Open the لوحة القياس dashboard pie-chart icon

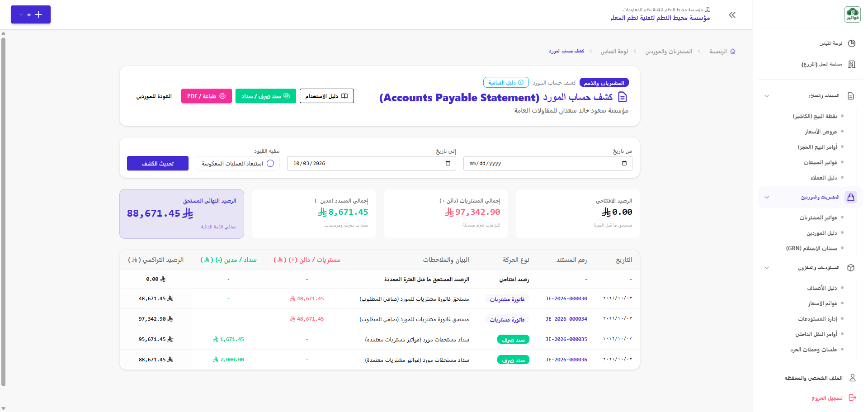852,43
